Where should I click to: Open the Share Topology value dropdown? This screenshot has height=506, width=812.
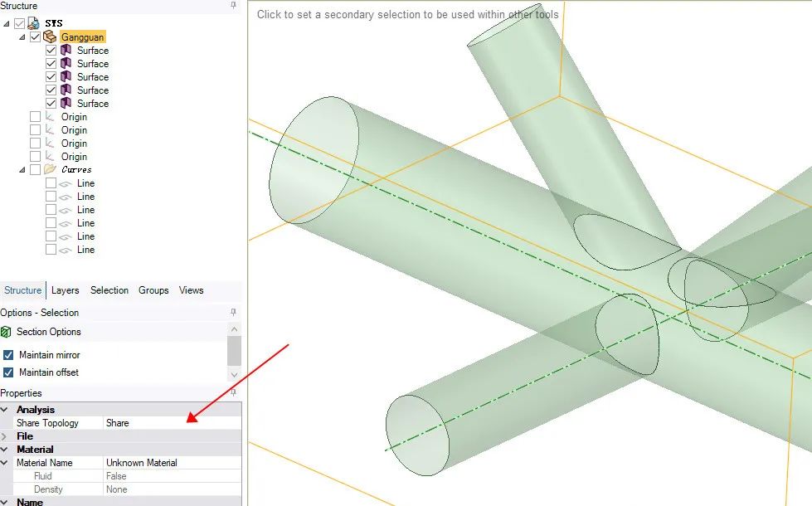pos(173,422)
